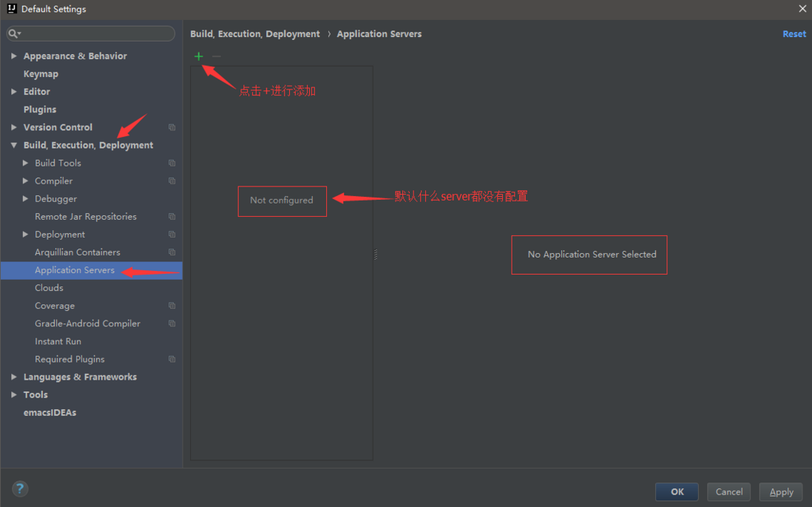Click the Build, Execution, Deployment breadcrumb
Viewport: 812px width, 507px height.
coord(255,34)
